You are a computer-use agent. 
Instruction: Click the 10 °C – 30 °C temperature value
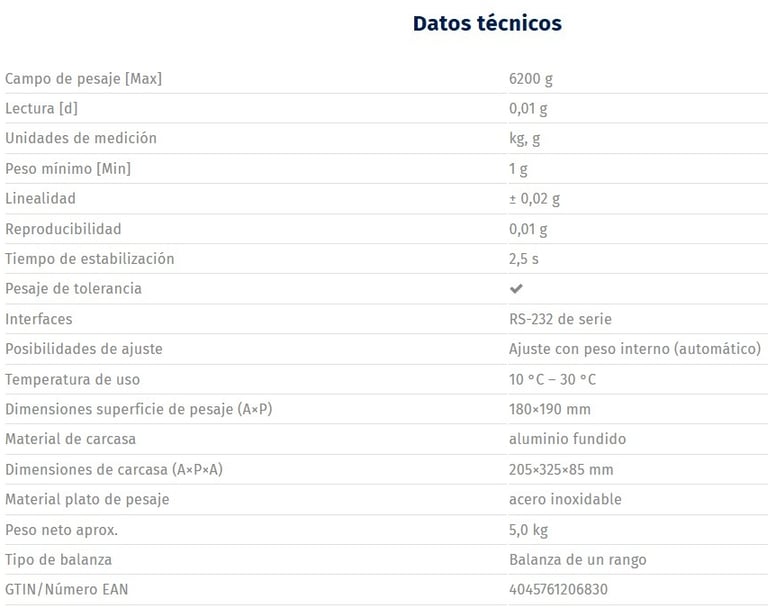[552, 379]
